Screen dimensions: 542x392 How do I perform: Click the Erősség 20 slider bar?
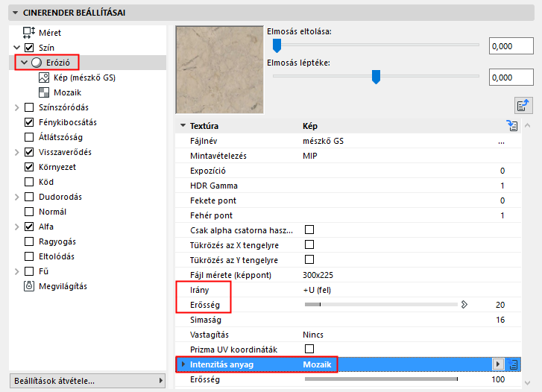point(381,305)
